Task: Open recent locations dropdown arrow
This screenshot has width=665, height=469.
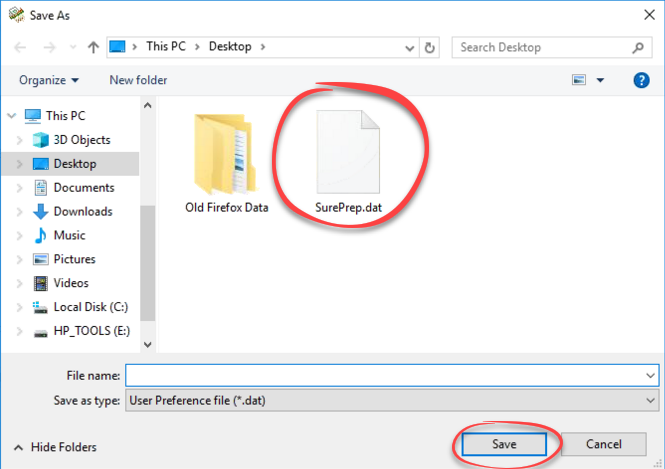Action: pos(73,47)
